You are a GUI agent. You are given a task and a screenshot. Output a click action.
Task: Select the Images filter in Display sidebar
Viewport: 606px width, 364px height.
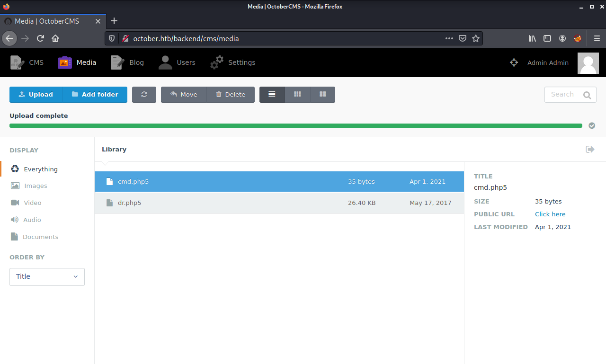pyautogui.click(x=35, y=186)
